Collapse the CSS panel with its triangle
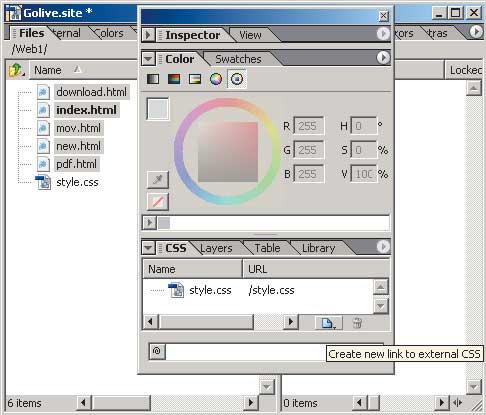486x415 pixels. [x=148, y=248]
